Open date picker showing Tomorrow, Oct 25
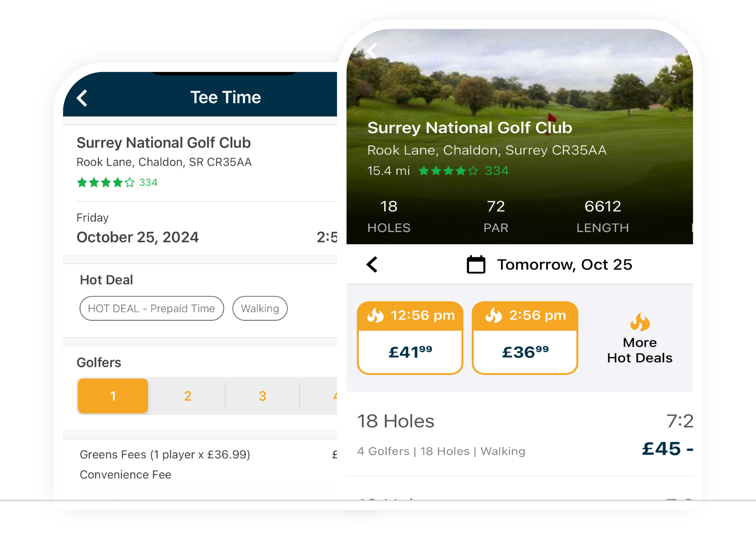Screen dimensions: 756x539 coord(564,265)
